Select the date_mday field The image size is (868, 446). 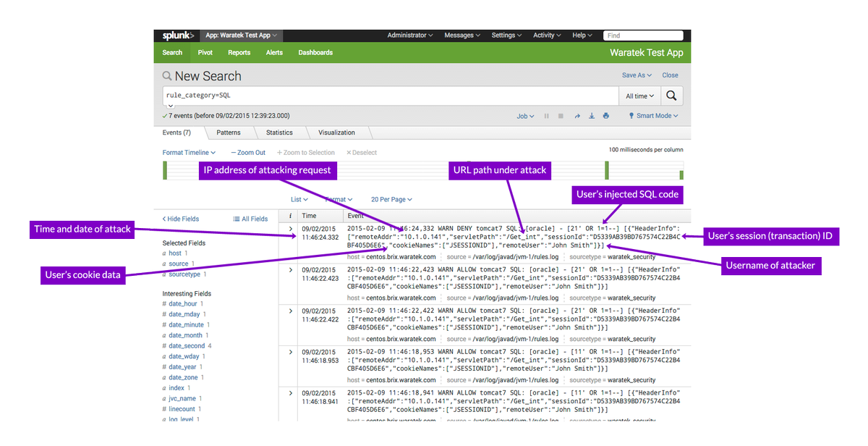[x=184, y=314]
